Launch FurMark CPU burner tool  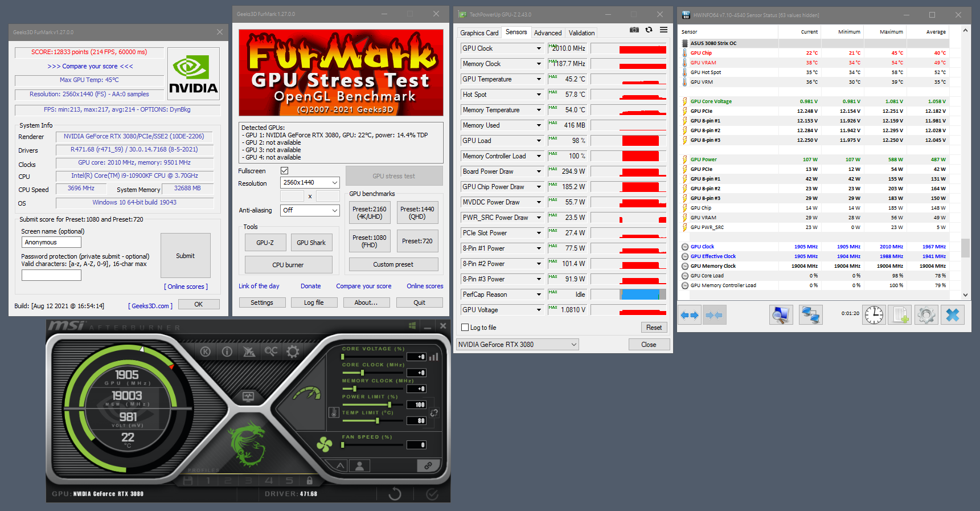click(x=288, y=265)
